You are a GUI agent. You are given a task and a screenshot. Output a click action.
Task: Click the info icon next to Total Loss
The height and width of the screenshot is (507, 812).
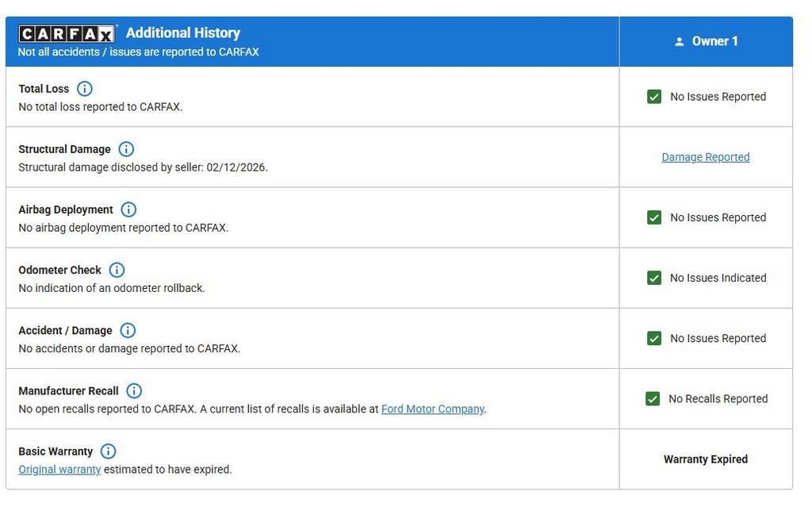[x=84, y=89]
